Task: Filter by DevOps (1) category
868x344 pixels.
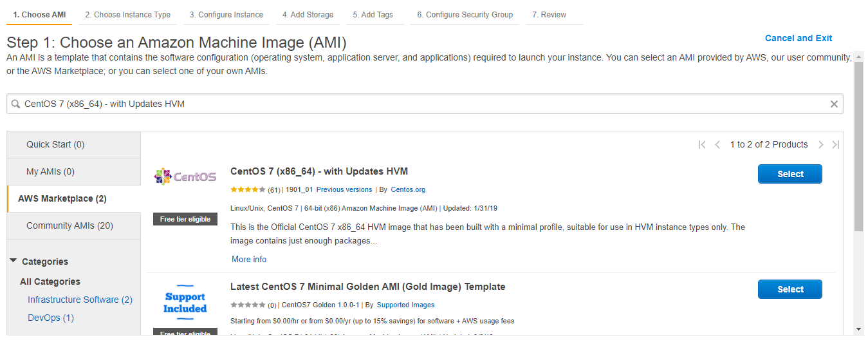Action: (51, 318)
